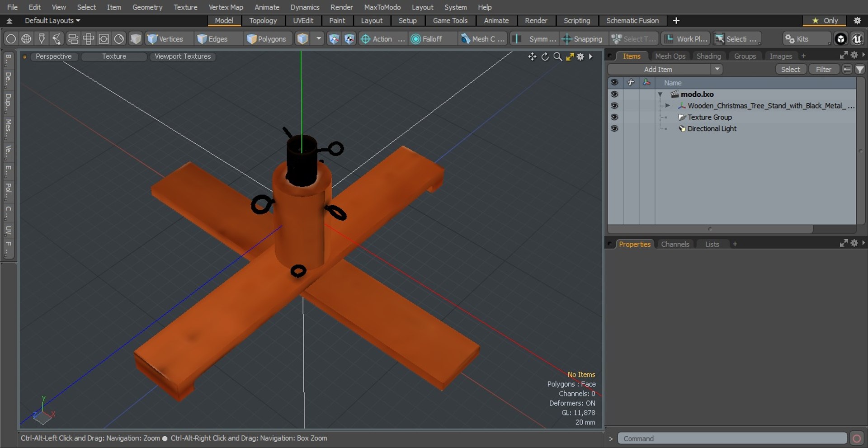This screenshot has height=448, width=868.
Task: Click the command record circle icon
Action: click(856, 439)
